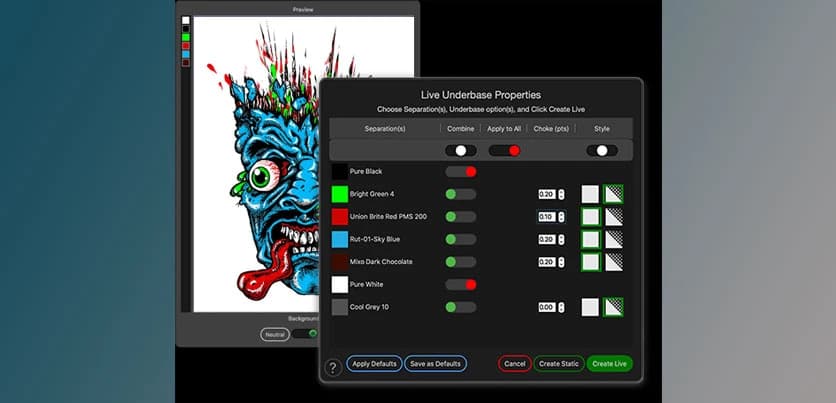Focus choke value 0.00 for Cool Grey 10
This screenshot has width=836, height=403.
click(546, 307)
